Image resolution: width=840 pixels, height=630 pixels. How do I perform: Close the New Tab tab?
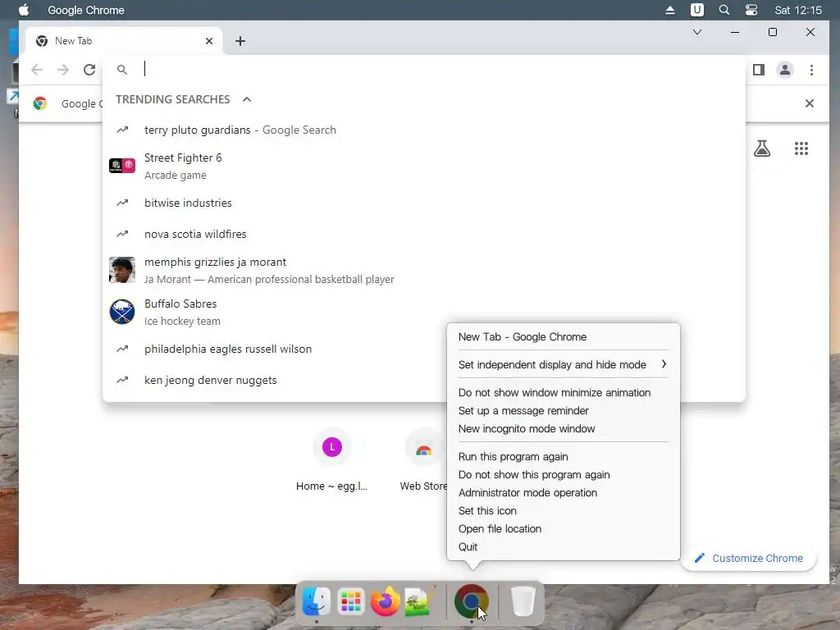pos(209,41)
